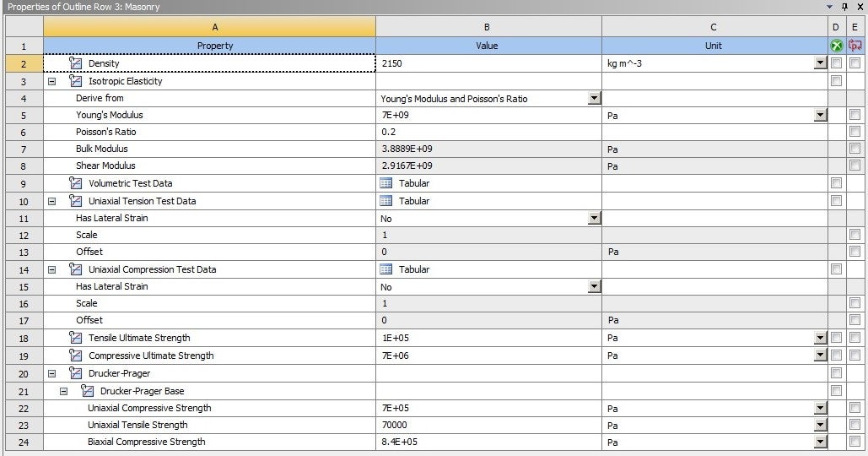Toggle suppress checkbox for Drucker-Prager row
The width and height of the screenshot is (868, 456).
click(837, 373)
